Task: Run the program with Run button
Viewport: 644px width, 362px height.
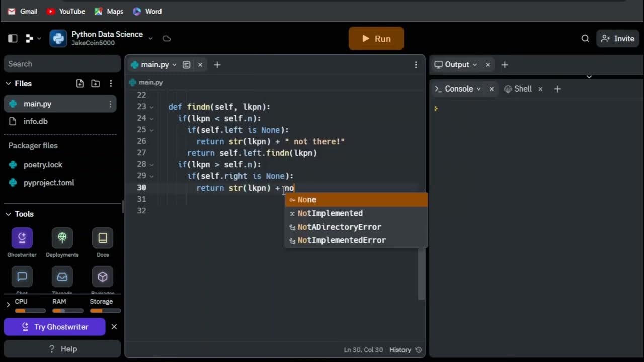Action: coord(376,39)
